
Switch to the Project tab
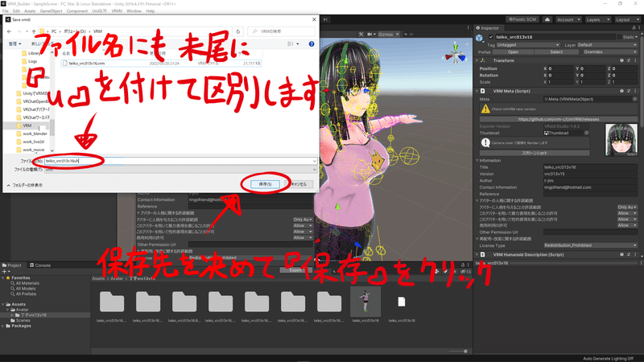[12, 265]
